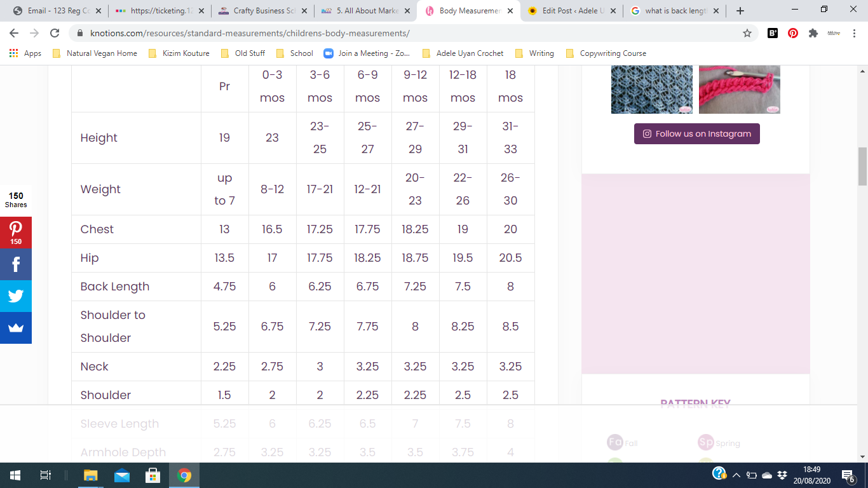Switch to the Edit Post tab
The width and height of the screenshot is (868, 488).
[x=572, y=11]
